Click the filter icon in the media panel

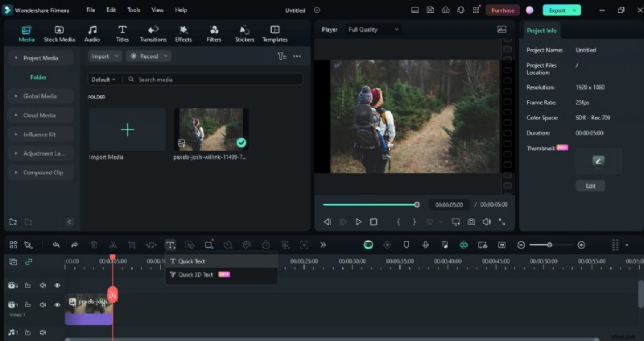[282, 56]
